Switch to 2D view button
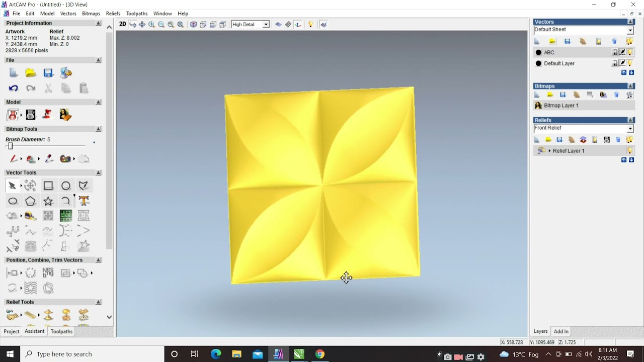 tap(122, 24)
